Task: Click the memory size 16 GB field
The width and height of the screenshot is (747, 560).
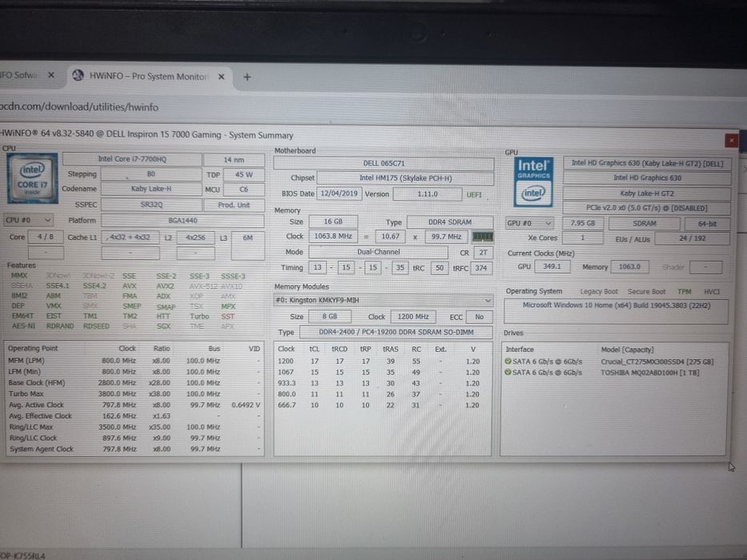Action: click(333, 222)
